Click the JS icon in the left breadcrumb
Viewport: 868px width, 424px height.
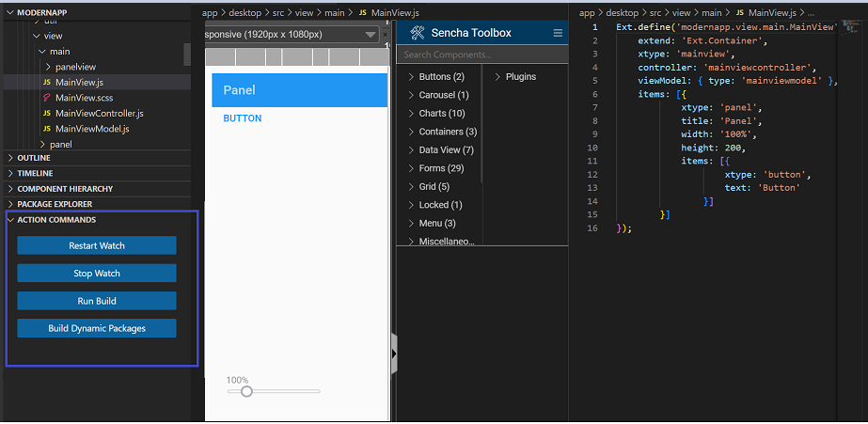tap(363, 12)
